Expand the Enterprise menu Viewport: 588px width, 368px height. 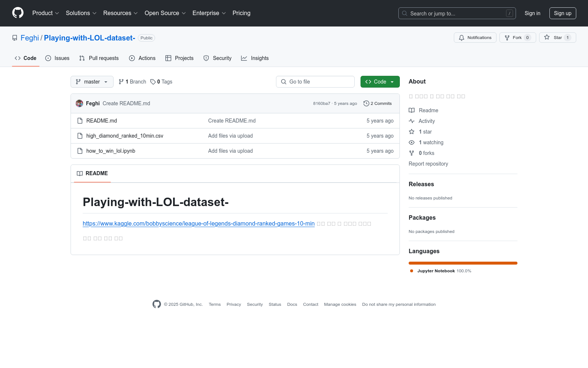pyautogui.click(x=209, y=13)
